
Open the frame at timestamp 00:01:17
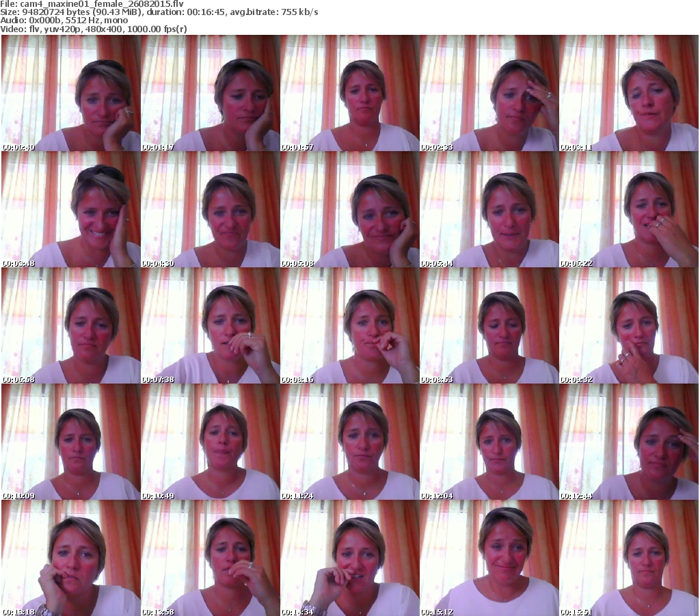coord(211,93)
